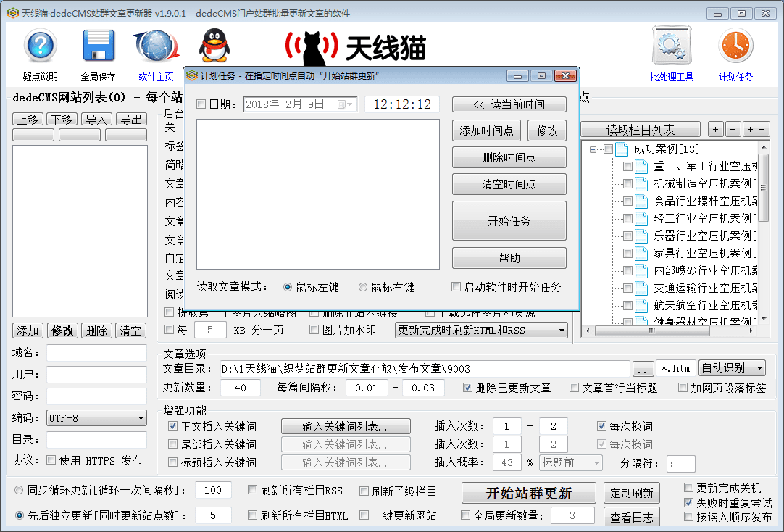Collapse the 成功案例[13] tree node
This screenshot has width=784, height=532.
point(593,149)
